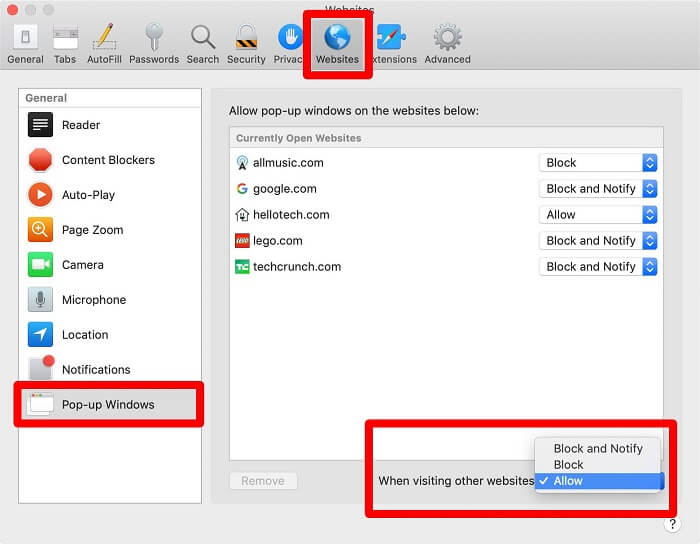Open the Security preferences pane

[246, 45]
